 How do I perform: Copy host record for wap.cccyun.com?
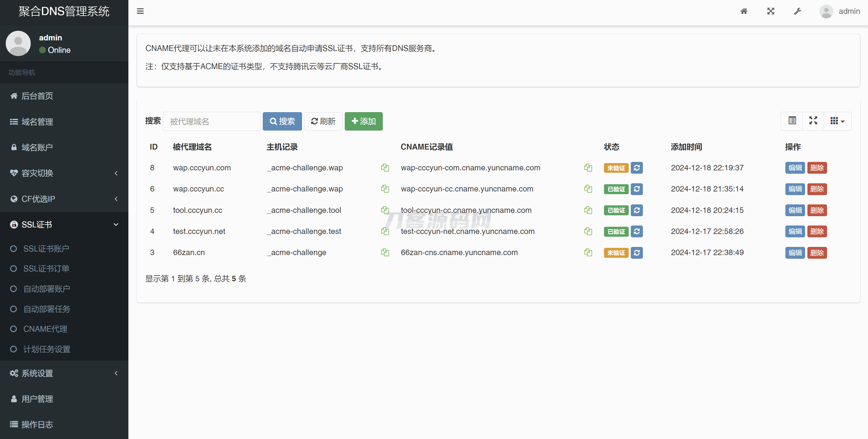coord(385,168)
